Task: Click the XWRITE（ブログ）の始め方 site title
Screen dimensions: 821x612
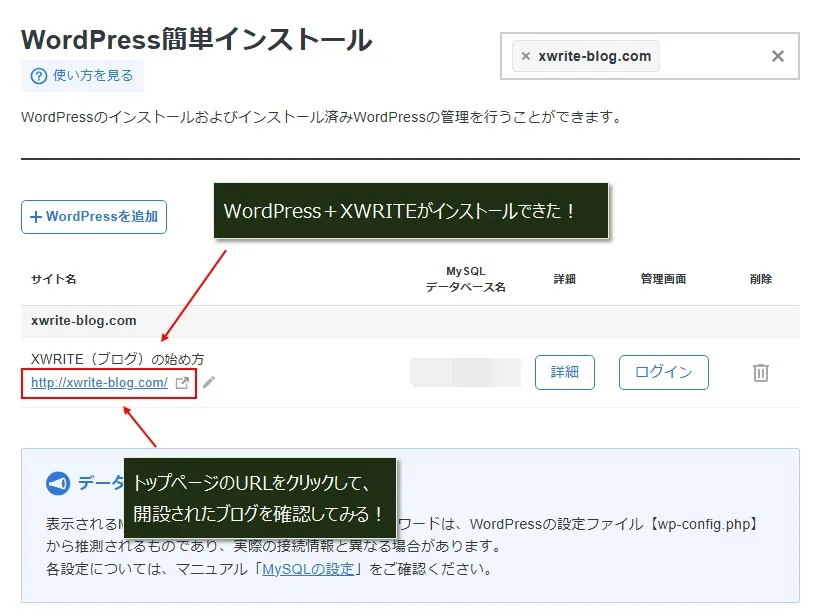Action: point(117,359)
